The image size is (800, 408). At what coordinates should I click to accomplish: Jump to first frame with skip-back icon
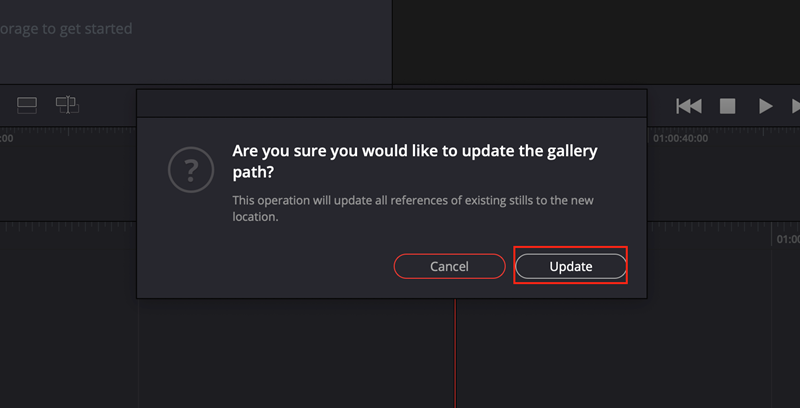click(689, 106)
